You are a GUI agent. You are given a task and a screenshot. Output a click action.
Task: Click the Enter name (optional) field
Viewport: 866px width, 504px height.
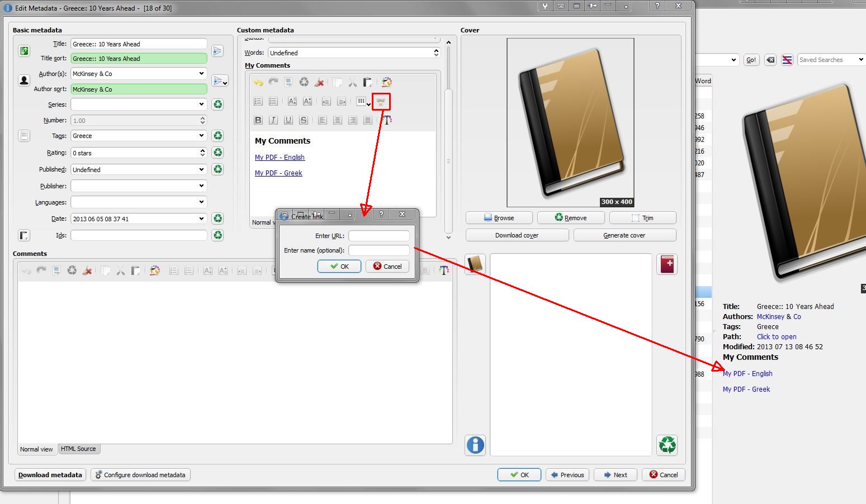point(379,250)
